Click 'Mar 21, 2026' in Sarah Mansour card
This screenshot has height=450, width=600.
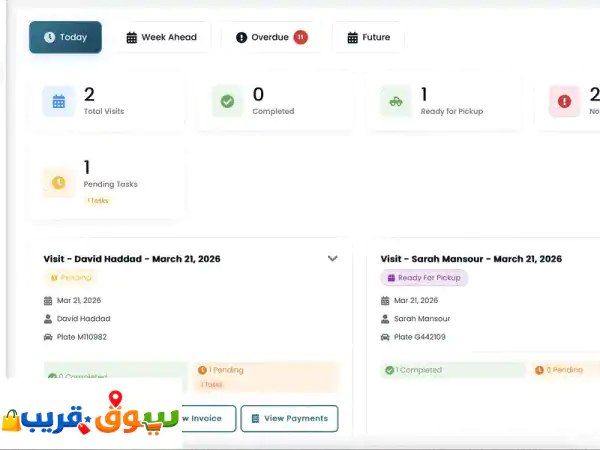pyautogui.click(x=416, y=301)
